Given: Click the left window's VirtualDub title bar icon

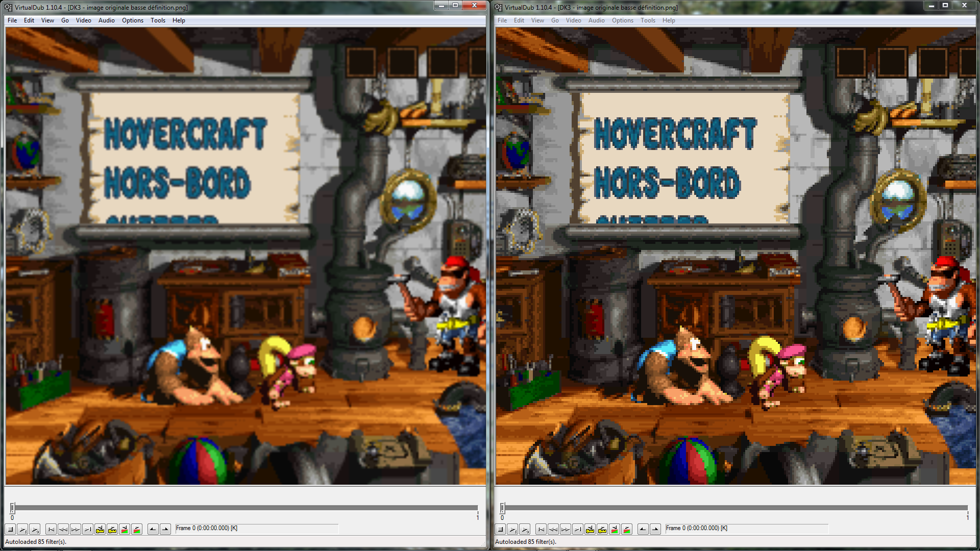Looking at the screenshot, I should click(x=8, y=7).
